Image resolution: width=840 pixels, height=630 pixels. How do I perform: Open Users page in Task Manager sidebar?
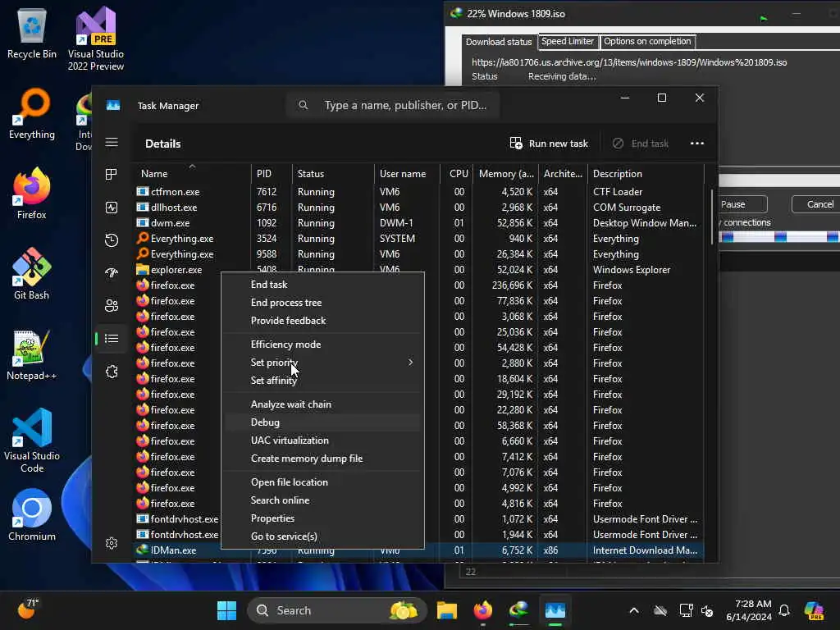pyautogui.click(x=112, y=306)
